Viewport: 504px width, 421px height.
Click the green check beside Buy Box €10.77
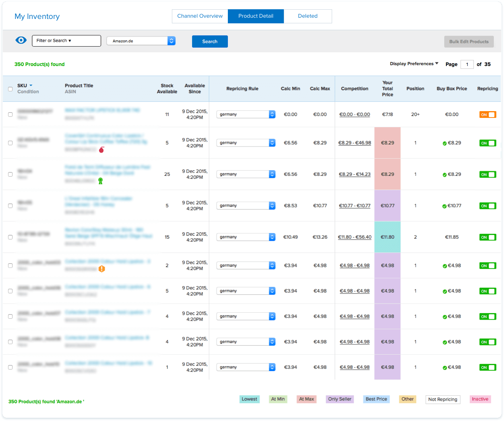pyautogui.click(x=444, y=206)
